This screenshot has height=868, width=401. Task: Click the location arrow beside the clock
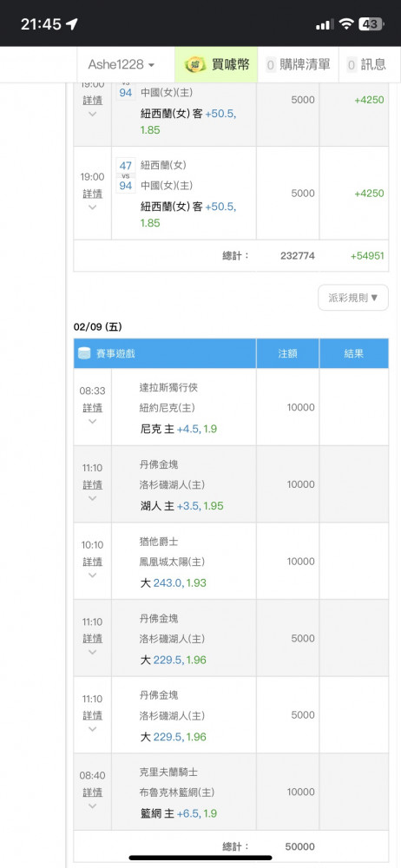[x=71, y=23]
